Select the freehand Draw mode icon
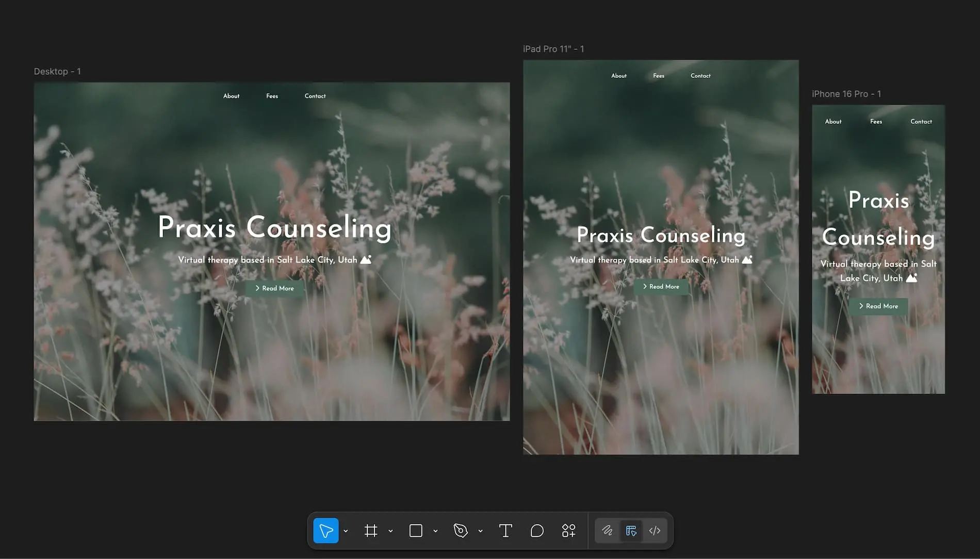980x559 pixels. point(608,530)
